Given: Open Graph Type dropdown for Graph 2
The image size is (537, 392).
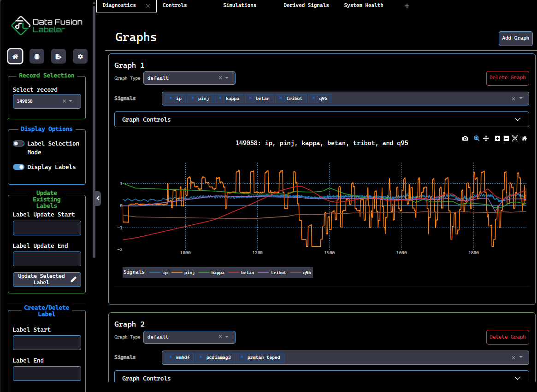Looking at the screenshot, I should pos(228,337).
